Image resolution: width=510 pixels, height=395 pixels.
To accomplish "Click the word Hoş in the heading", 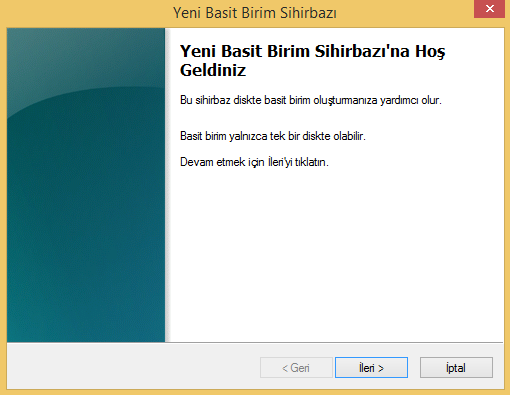I will coord(430,52).
